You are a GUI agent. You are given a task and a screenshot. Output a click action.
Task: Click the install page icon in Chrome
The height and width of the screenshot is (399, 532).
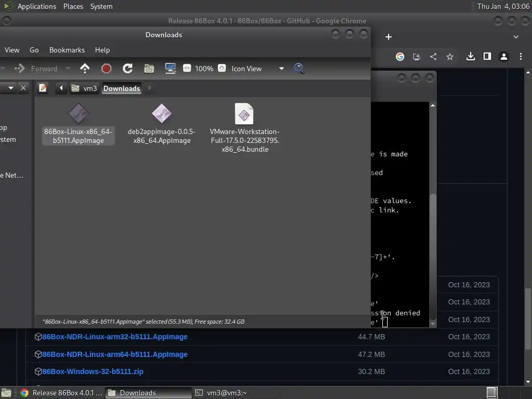point(417,56)
